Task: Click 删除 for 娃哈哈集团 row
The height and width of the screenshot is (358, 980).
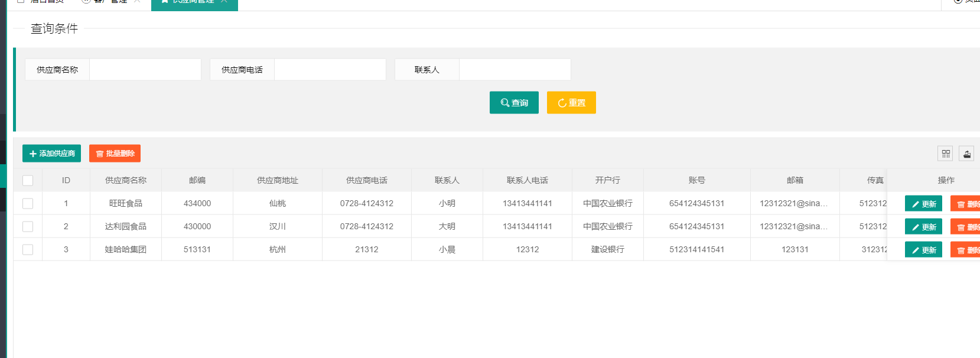Action: tap(965, 250)
